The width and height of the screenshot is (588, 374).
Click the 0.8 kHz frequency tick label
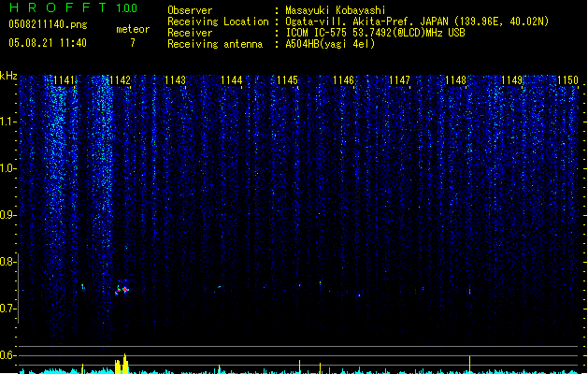(x=7, y=262)
